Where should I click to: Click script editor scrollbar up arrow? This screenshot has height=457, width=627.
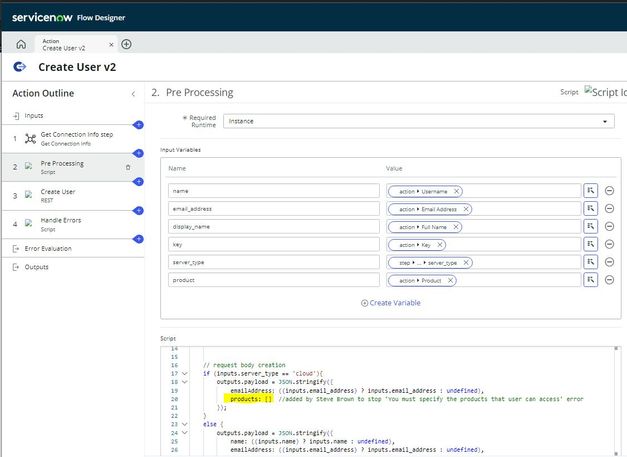pos(616,349)
